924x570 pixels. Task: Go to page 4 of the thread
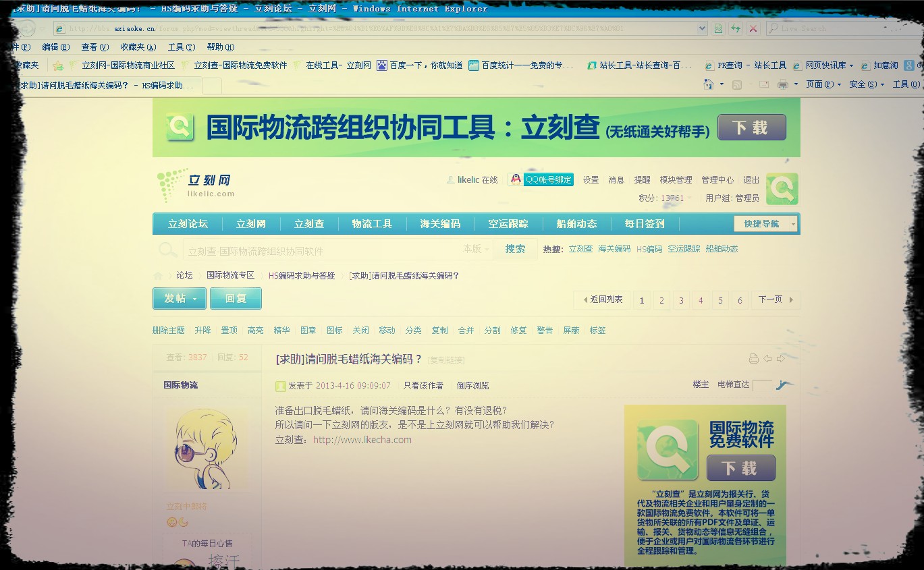[701, 301]
